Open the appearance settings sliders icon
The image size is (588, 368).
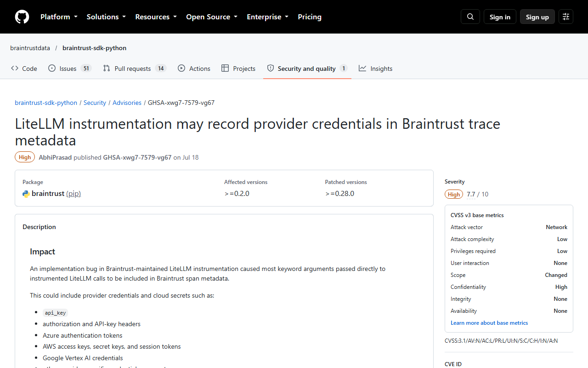point(566,17)
